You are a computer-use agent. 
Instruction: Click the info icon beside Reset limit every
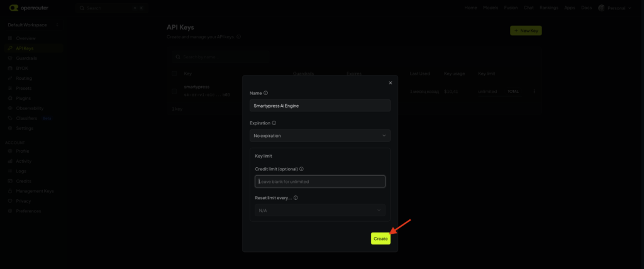296,197
